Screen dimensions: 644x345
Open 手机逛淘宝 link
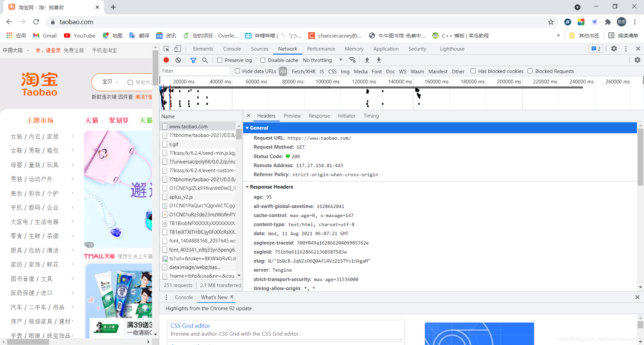click(x=105, y=50)
